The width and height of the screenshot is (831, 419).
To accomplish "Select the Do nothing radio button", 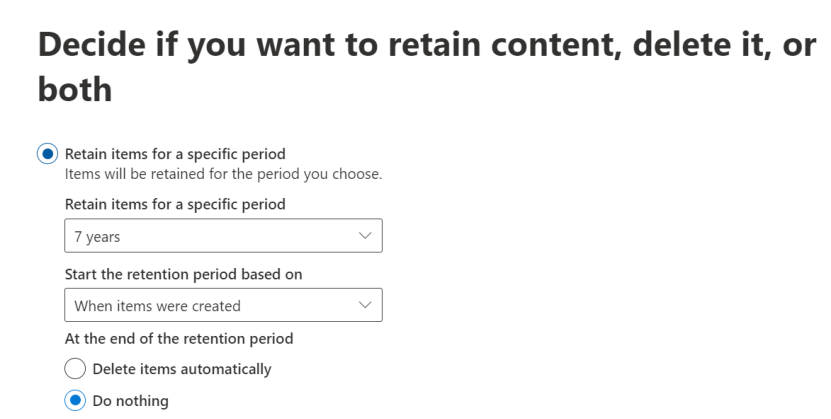I will pos(75,400).
